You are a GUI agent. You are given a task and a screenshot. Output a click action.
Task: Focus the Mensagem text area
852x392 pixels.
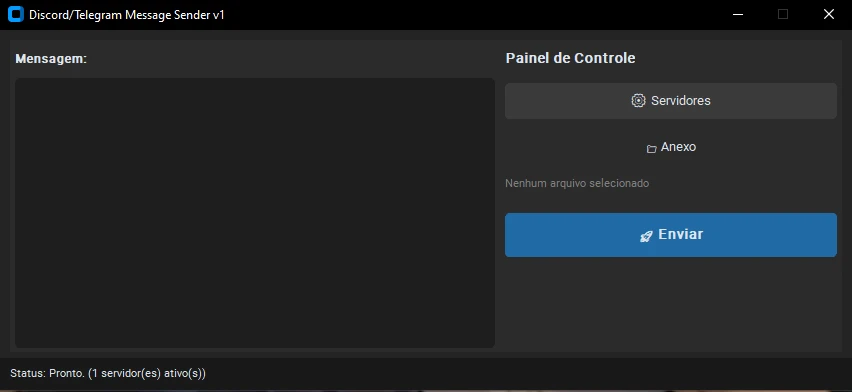(255, 213)
